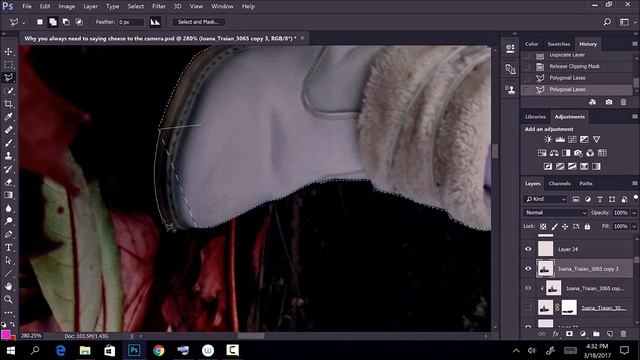Screen dimensions: 640x360
Task: Click the foreground color swatch
Action: click(5, 334)
